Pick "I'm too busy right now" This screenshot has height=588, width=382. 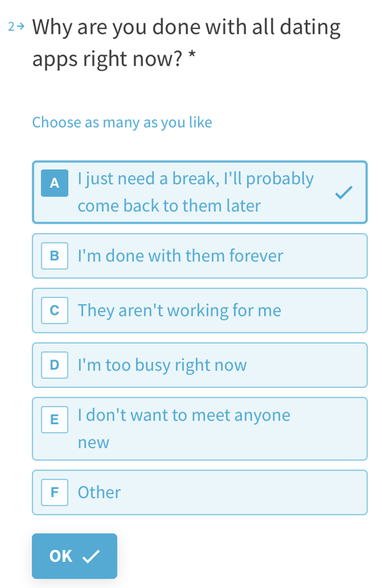(x=199, y=365)
